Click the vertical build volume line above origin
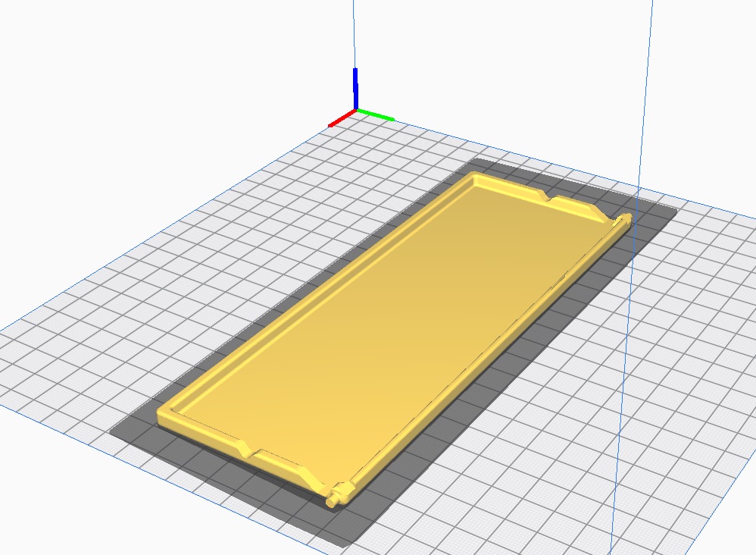Viewport: 756px width, 555px height. coord(353,38)
